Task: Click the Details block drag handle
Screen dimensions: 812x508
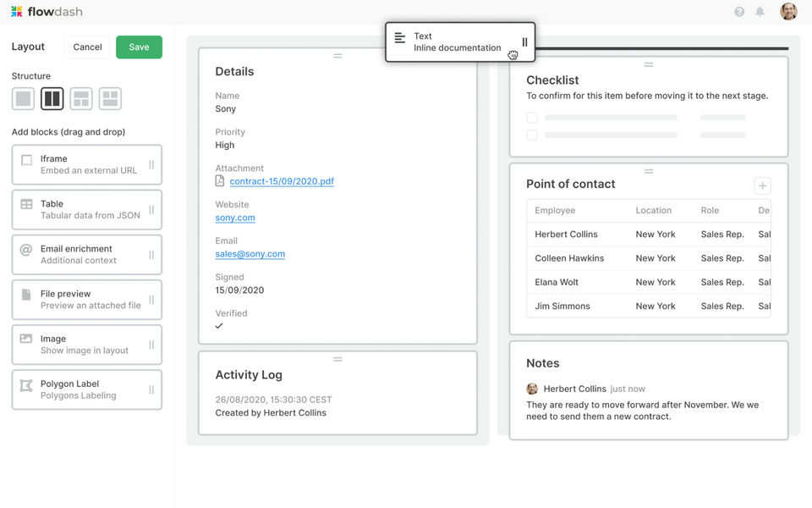Action: point(337,56)
